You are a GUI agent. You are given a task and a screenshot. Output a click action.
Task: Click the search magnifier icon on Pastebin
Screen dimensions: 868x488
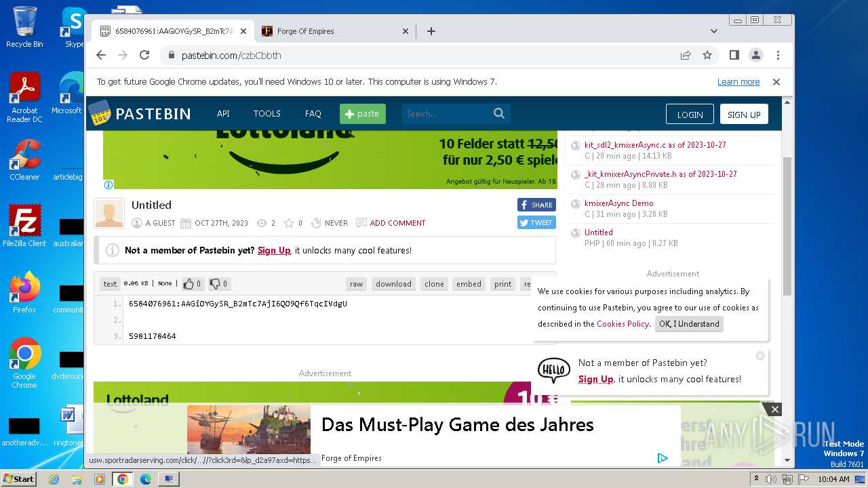(x=499, y=114)
